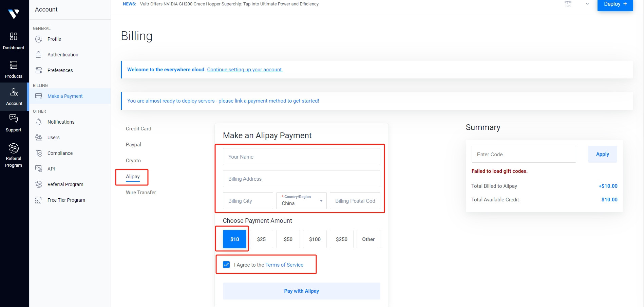Open Authentication settings page
This screenshot has height=307, width=644.
click(63, 55)
